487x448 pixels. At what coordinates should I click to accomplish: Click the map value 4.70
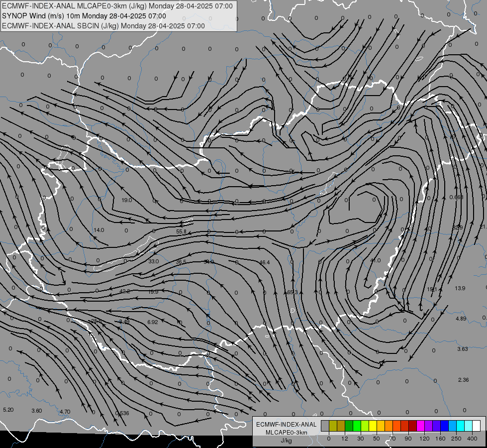tap(65, 412)
